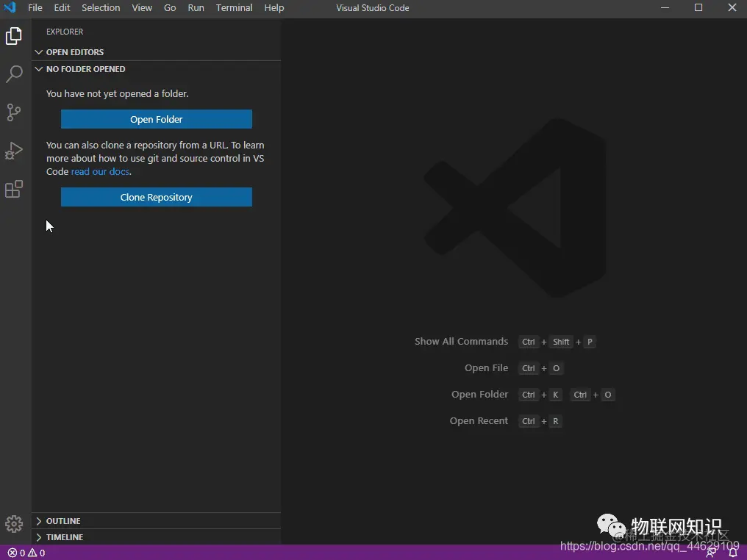
Task: Collapse the No Folder Opened section
Action: 157,69
